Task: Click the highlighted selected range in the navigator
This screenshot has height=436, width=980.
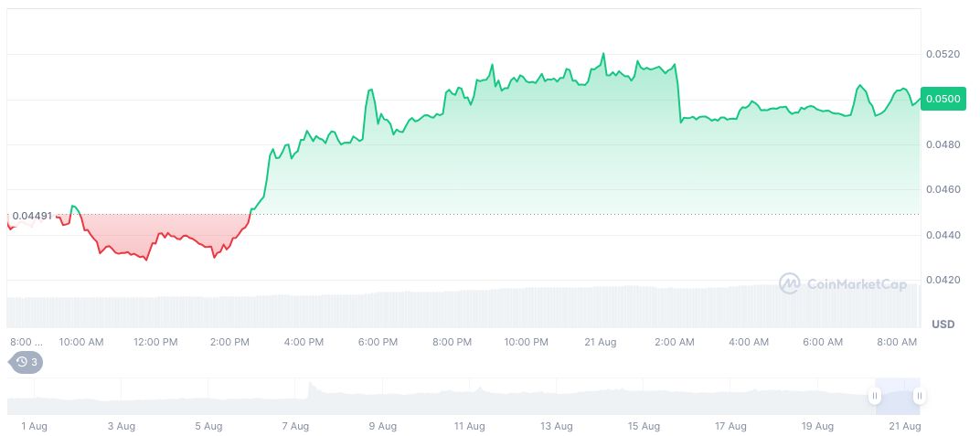Action: 897,396
